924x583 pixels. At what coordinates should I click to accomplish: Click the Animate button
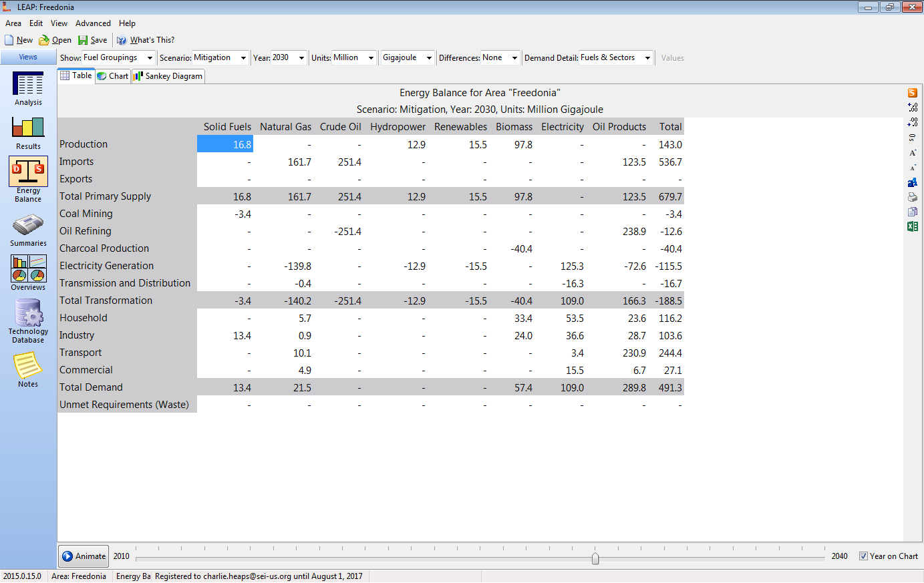tap(84, 556)
